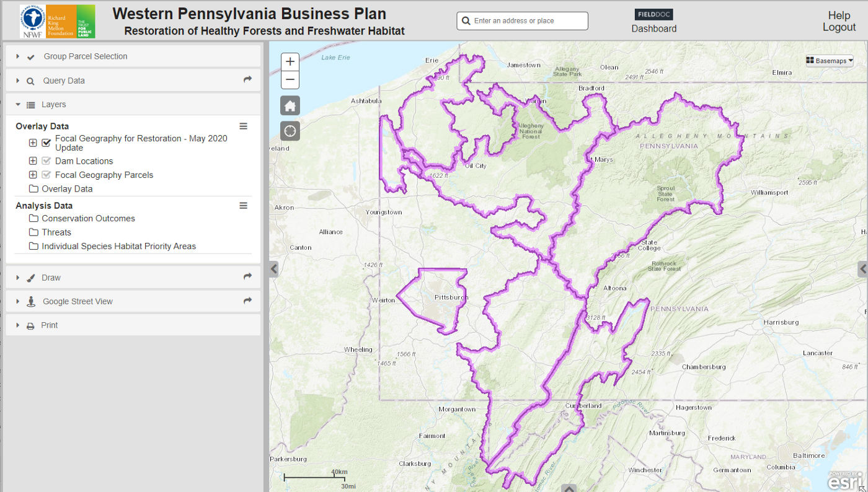Expand the Dam Locations plus box
Screen dimensions: 868x492
[x=33, y=161]
